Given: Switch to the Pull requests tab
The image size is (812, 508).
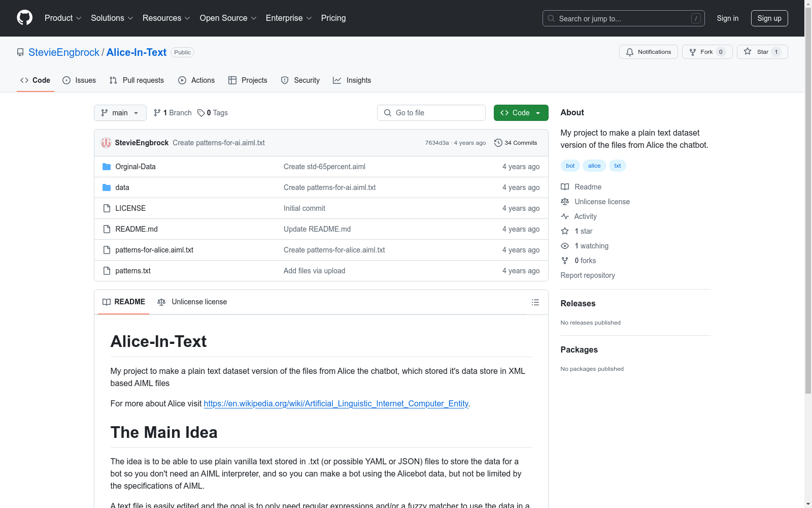Looking at the screenshot, I should (x=137, y=80).
